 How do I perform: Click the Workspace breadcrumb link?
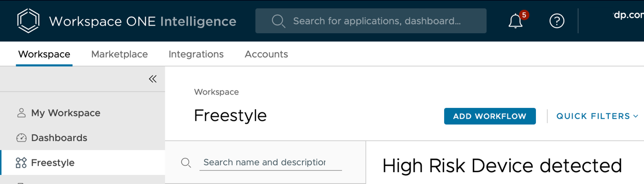pos(216,92)
